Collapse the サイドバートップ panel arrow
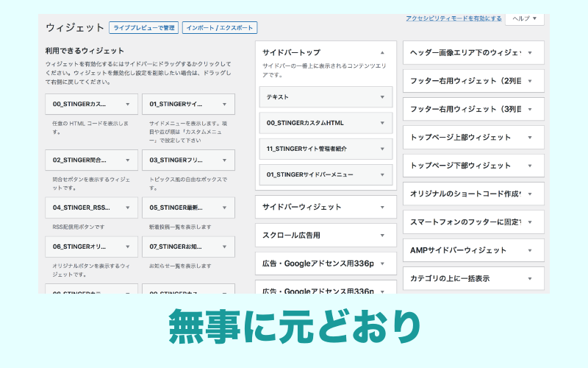588x368 pixels. (x=382, y=53)
